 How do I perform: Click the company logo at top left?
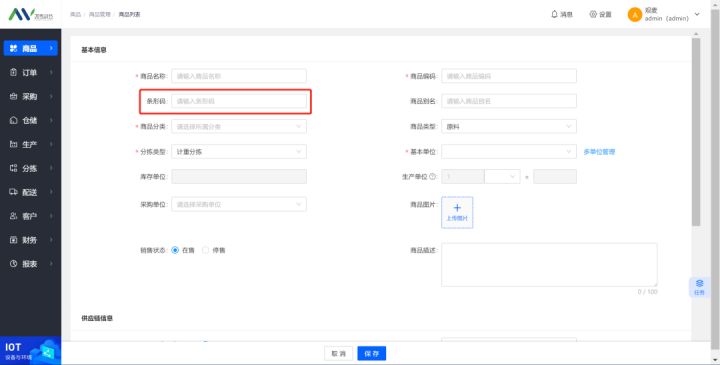[30, 14]
